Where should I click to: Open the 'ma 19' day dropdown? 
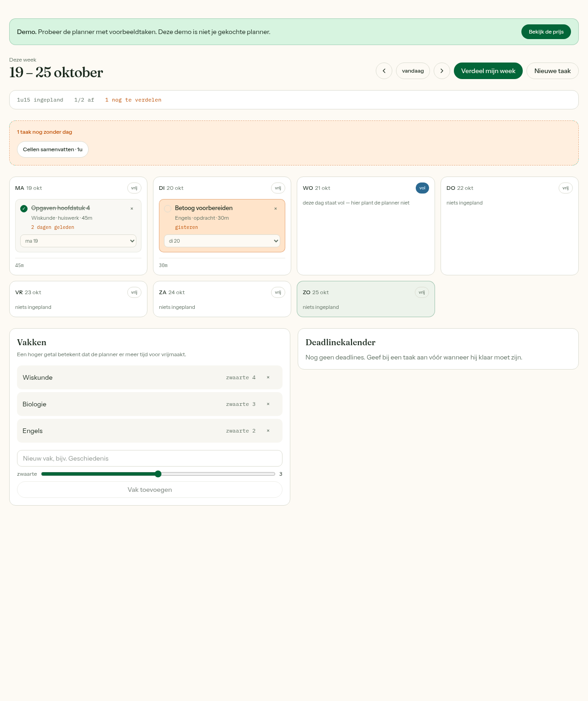78,241
